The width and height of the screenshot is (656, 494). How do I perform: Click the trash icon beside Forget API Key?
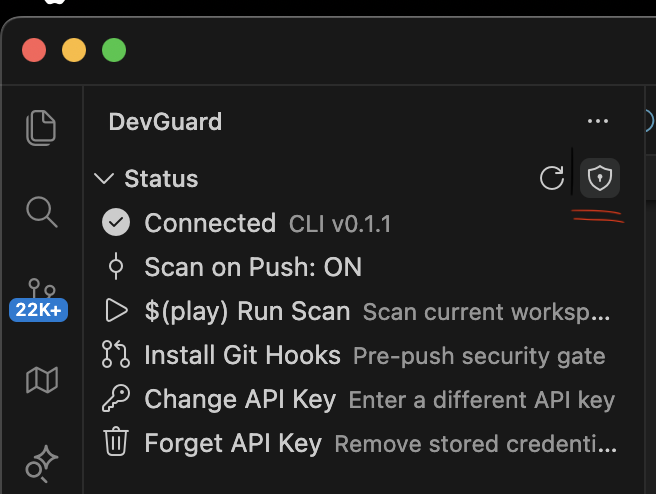coord(117,442)
